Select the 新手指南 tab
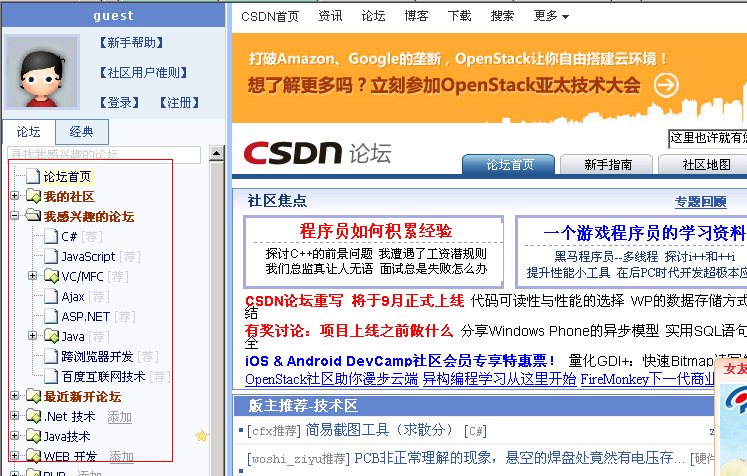This screenshot has width=747, height=476. click(x=607, y=164)
